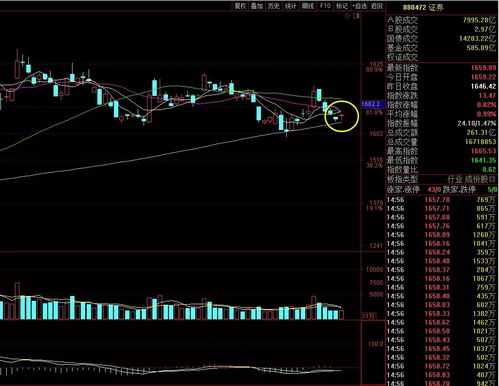Screen dimensions: 499x386
Task: Click the 返回 back button
Action: coord(377,6)
